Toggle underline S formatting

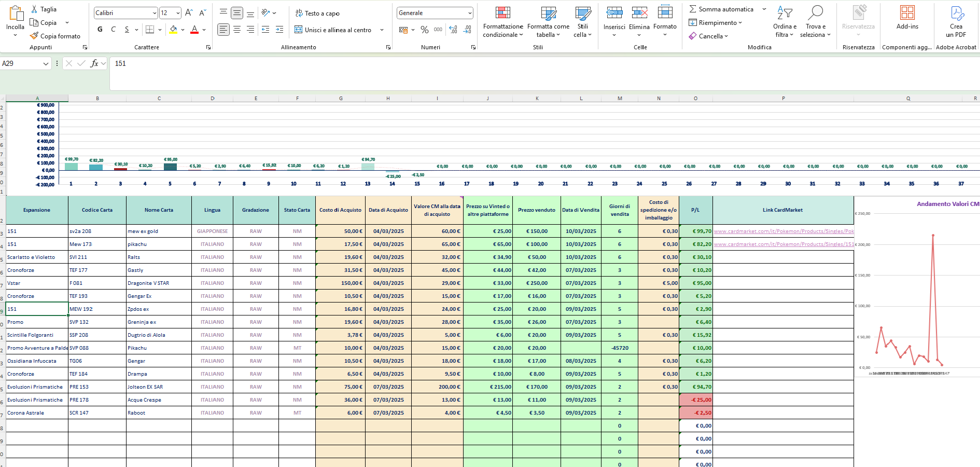(127, 30)
